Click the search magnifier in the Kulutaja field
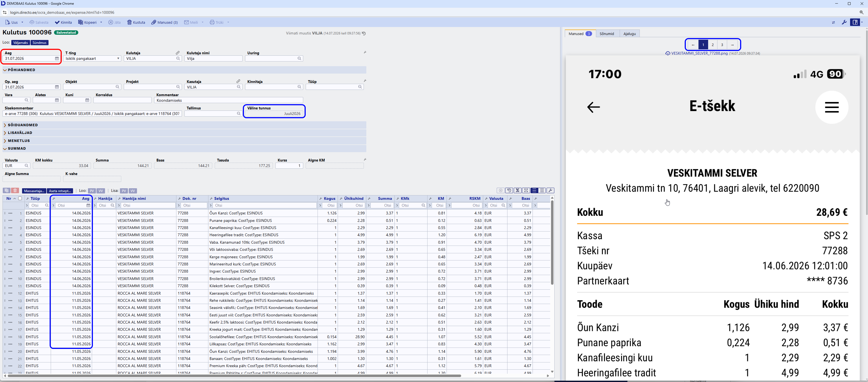 [x=178, y=59]
